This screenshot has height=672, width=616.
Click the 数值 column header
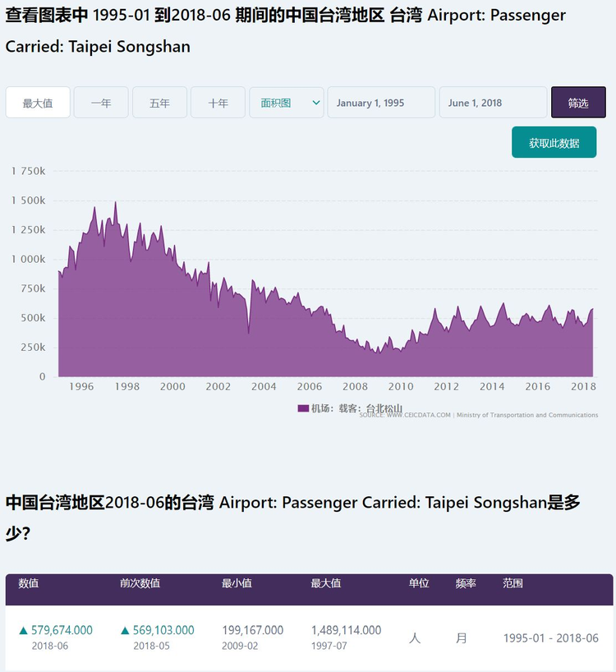click(29, 583)
